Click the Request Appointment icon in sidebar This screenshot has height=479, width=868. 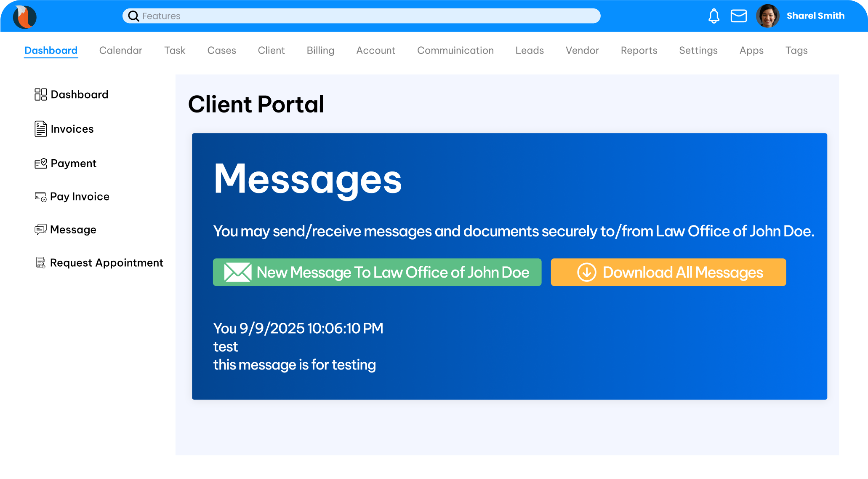point(40,263)
